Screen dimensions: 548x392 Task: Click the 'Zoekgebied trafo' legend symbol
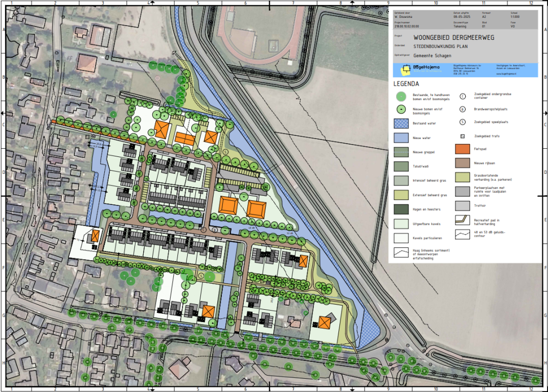click(462, 136)
